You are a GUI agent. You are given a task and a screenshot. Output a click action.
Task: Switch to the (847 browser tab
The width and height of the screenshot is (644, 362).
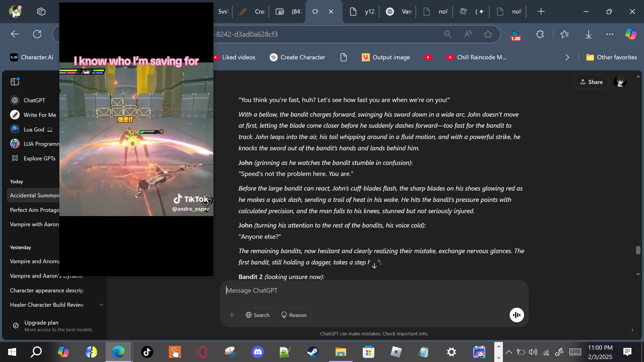(x=288, y=12)
